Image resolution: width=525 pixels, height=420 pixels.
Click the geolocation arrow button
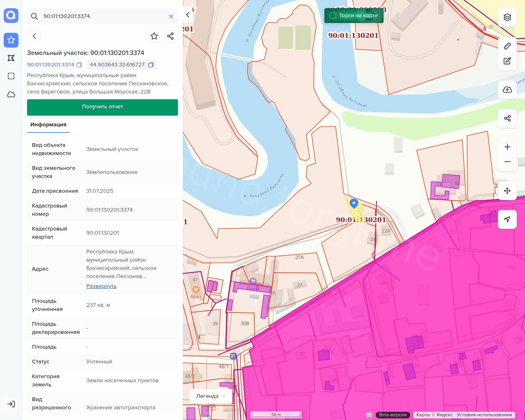[507, 219]
